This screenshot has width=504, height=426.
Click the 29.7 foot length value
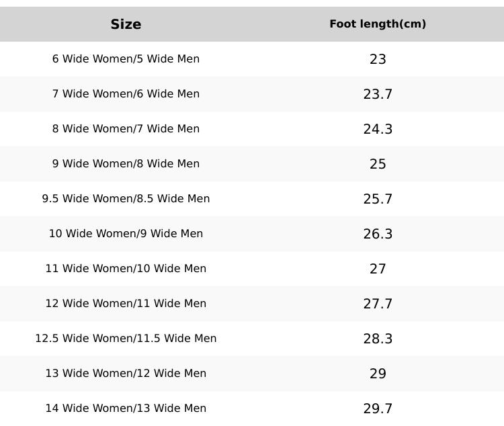[x=378, y=409]
